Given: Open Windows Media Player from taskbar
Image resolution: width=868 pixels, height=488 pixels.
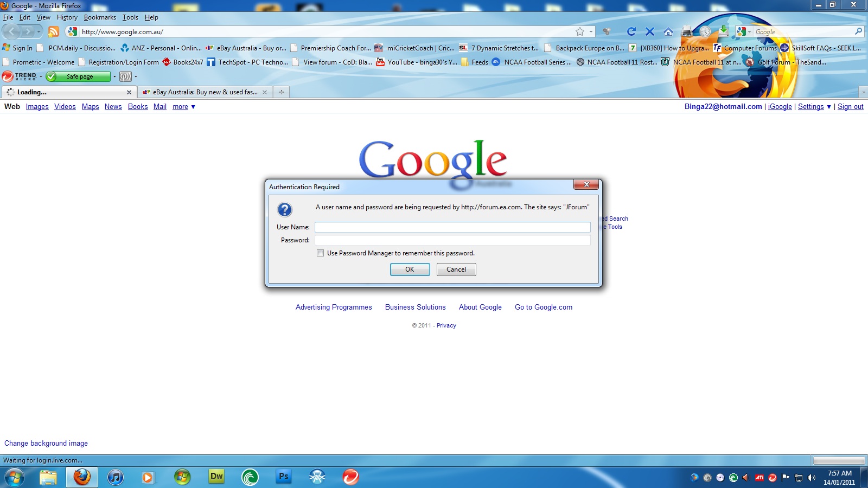Looking at the screenshot, I should click(147, 477).
